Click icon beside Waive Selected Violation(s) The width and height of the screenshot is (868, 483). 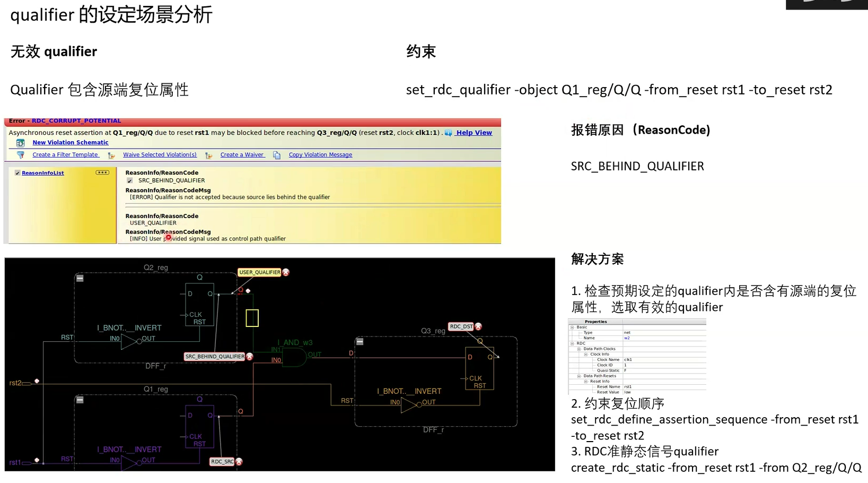point(111,155)
